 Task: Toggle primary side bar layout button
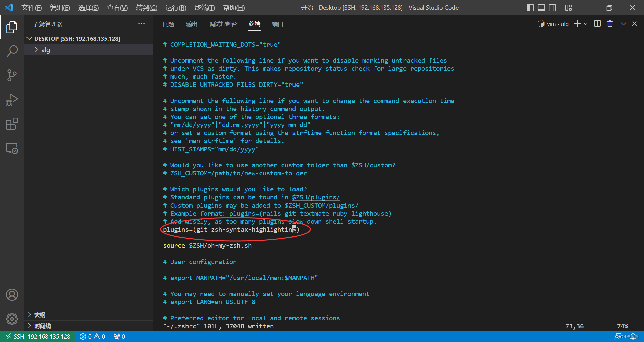[530, 8]
